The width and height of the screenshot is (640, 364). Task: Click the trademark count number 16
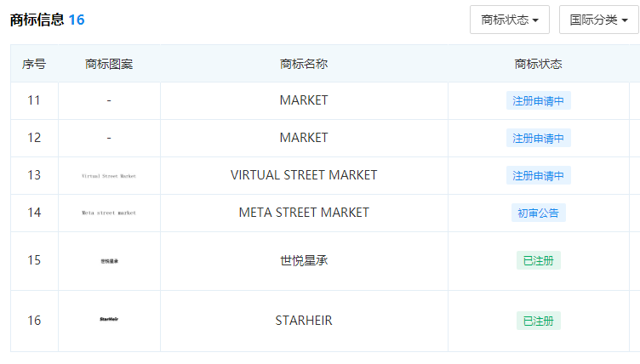point(77,20)
